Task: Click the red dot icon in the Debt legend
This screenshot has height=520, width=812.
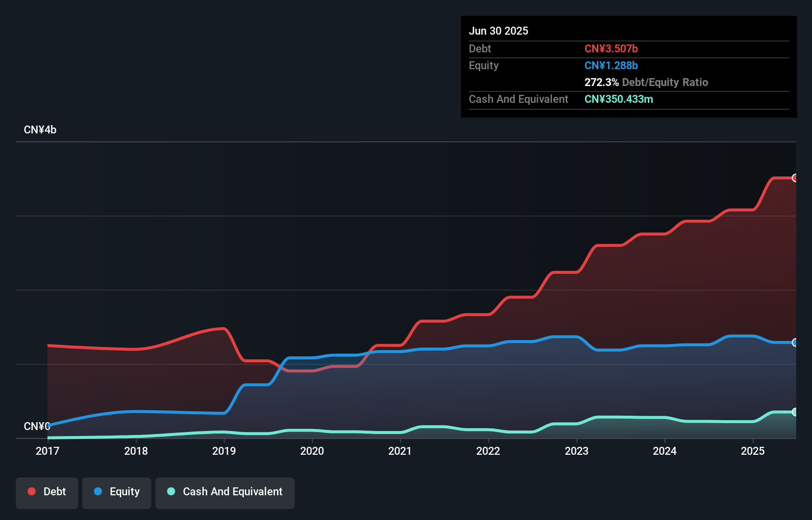Action: (32, 491)
